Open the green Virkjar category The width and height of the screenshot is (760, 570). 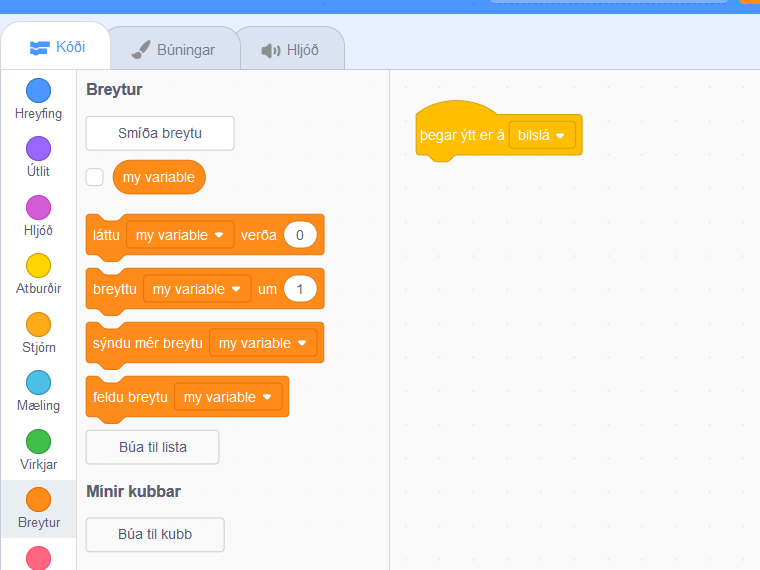[38, 450]
